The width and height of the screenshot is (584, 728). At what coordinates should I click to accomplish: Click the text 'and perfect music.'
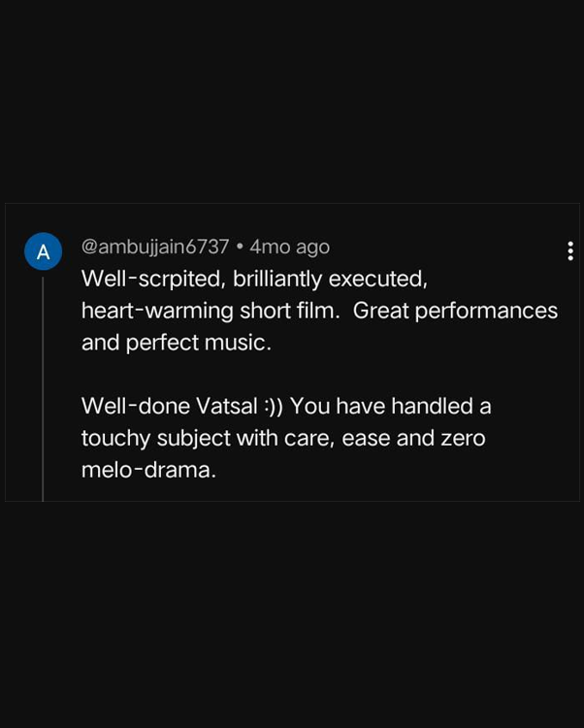pos(176,343)
